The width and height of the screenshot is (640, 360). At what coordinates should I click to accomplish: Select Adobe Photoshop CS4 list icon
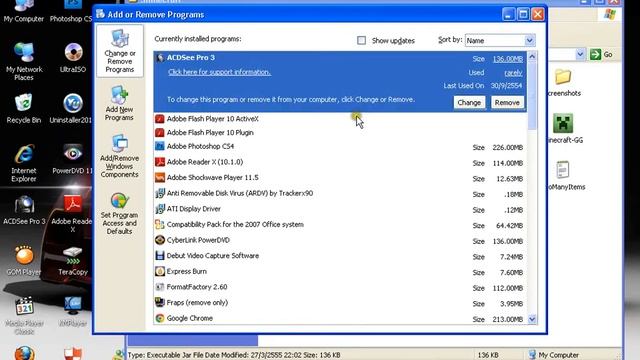click(x=160, y=146)
